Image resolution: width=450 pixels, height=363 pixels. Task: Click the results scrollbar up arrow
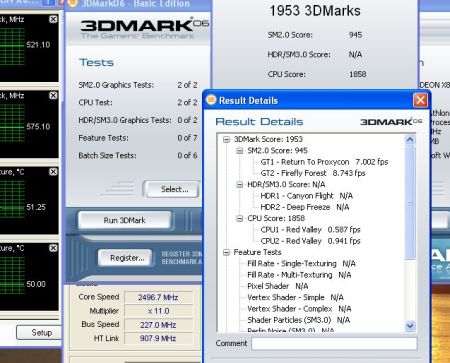click(410, 139)
